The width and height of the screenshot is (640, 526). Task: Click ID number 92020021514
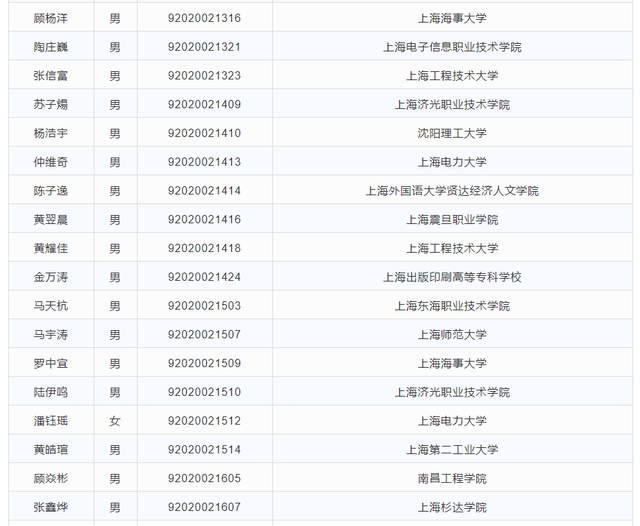pos(204,450)
